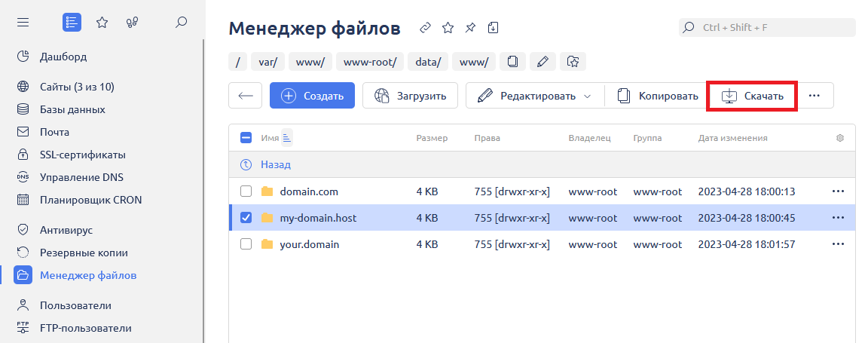Open Резервные копии section
The height and width of the screenshot is (343, 868).
84,253
